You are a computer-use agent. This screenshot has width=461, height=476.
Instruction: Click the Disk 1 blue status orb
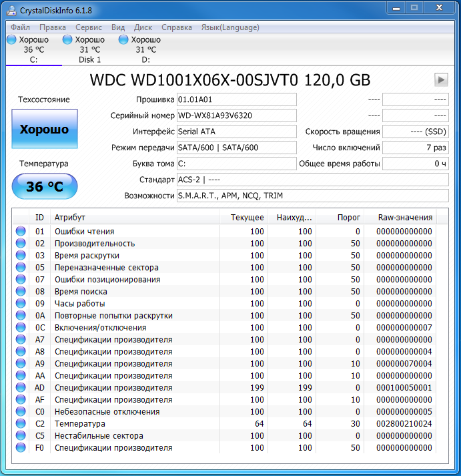point(67,39)
